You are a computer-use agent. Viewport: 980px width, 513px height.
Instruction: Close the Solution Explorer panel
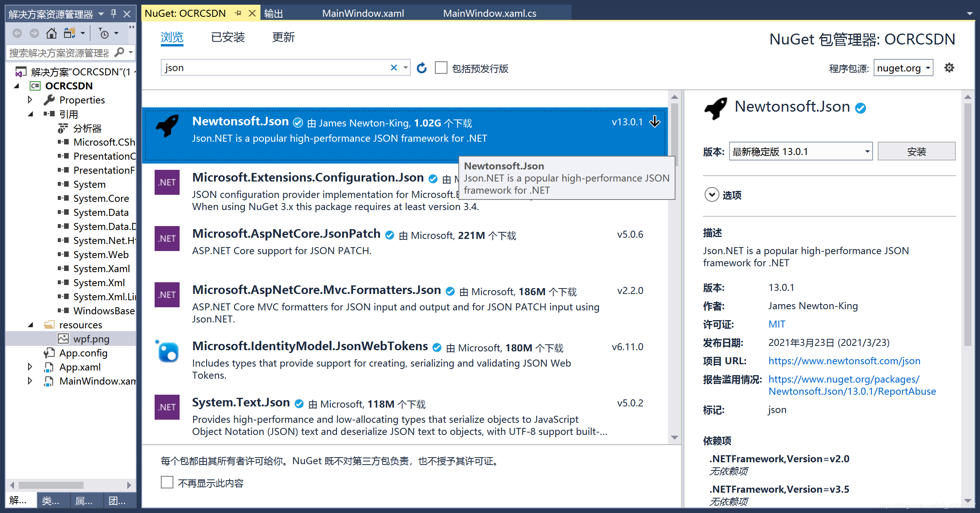[x=127, y=14]
